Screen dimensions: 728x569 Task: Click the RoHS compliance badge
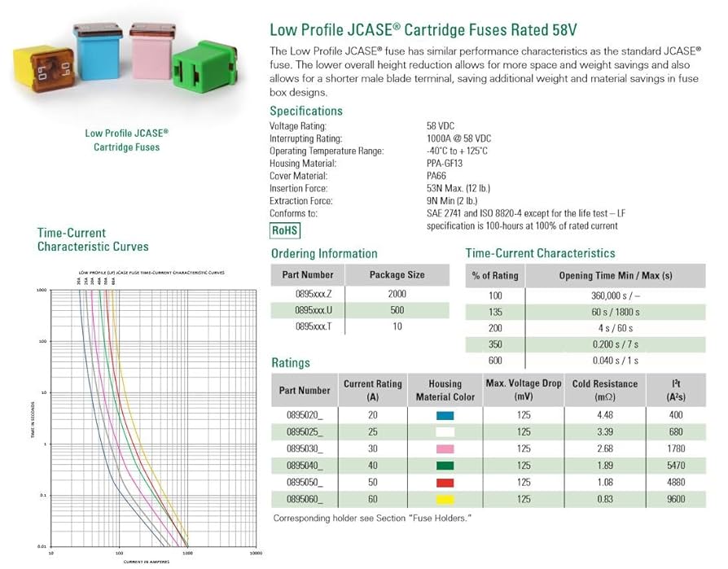(285, 230)
